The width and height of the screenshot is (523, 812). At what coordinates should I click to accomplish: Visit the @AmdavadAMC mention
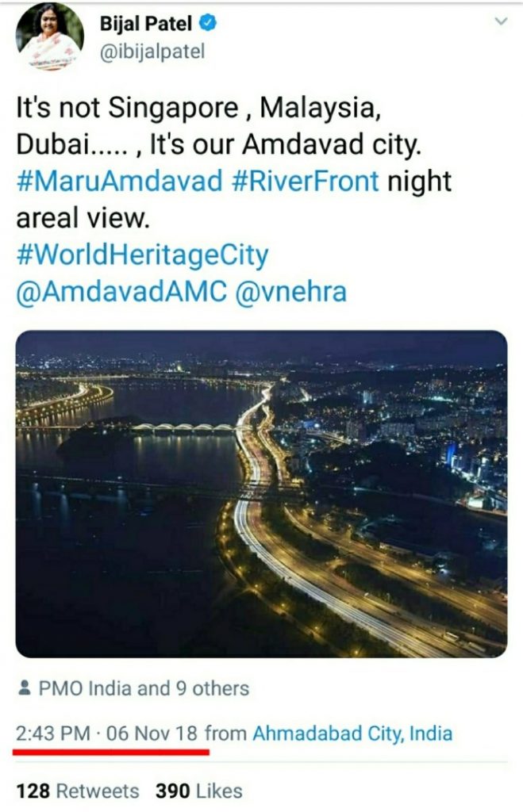[121, 292]
